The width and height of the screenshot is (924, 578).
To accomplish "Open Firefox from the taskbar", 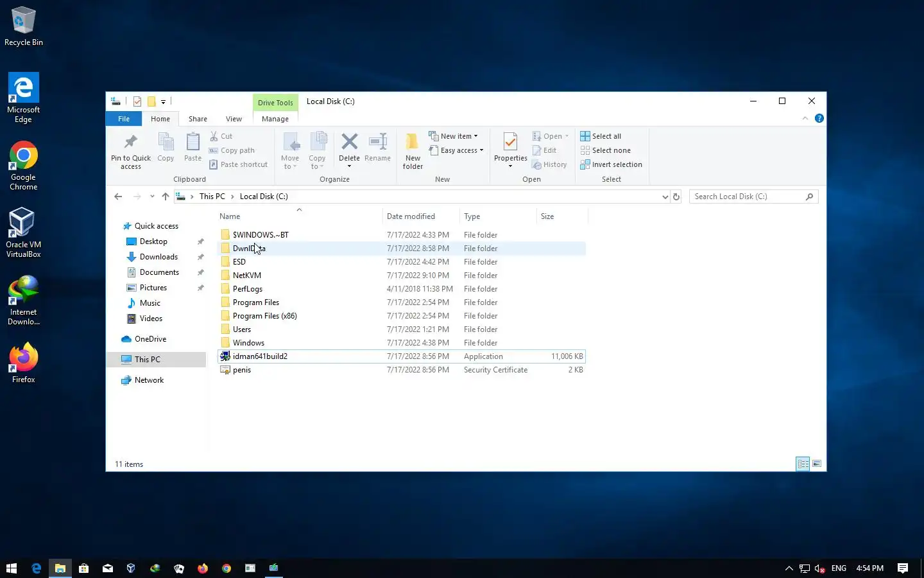I will click(203, 568).
